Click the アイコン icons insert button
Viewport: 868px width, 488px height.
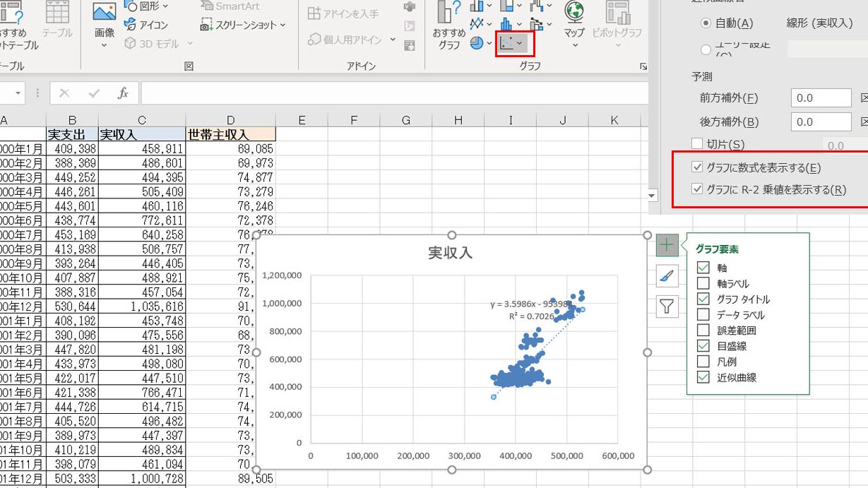(x=146, y=25)
